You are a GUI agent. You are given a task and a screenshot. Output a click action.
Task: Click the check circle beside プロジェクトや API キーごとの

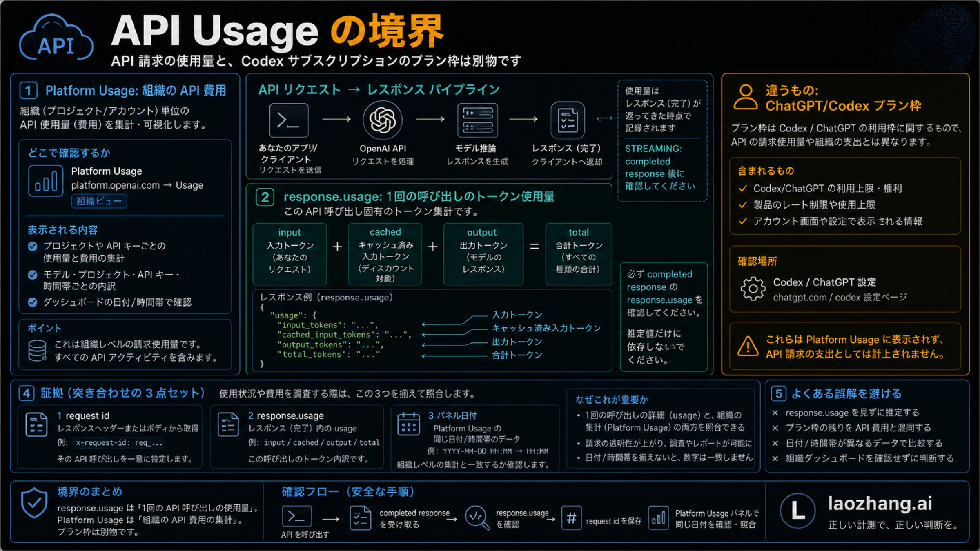(33, 246)
